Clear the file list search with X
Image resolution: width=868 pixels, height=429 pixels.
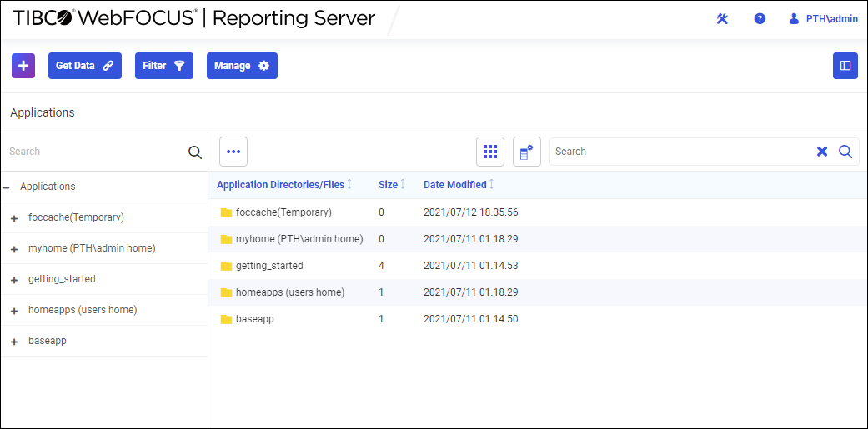822,152
